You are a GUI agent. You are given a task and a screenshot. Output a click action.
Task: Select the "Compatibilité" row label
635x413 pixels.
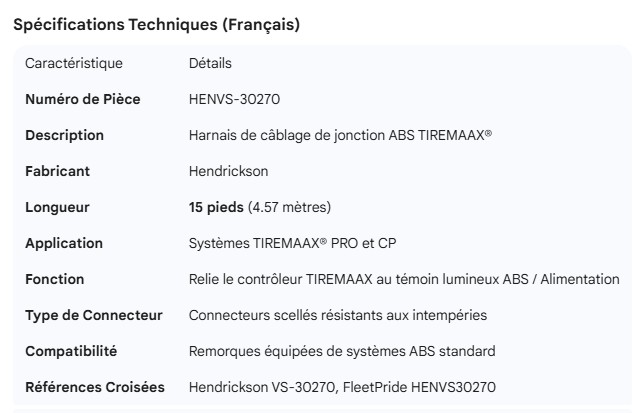tap(71, 352)
